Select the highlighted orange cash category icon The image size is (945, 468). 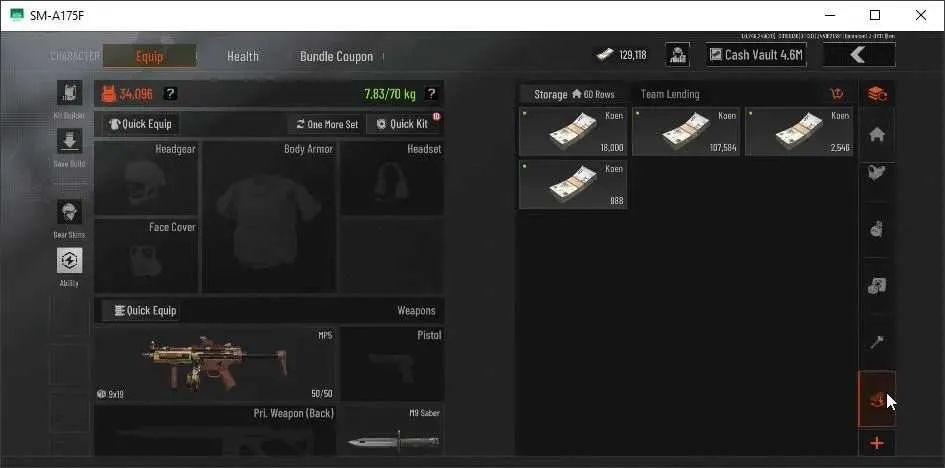pyautogui.click(x=877, y=399)
